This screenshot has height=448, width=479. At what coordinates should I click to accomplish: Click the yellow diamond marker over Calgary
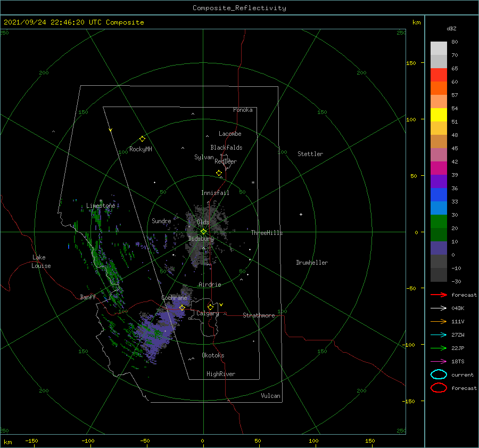210,307
